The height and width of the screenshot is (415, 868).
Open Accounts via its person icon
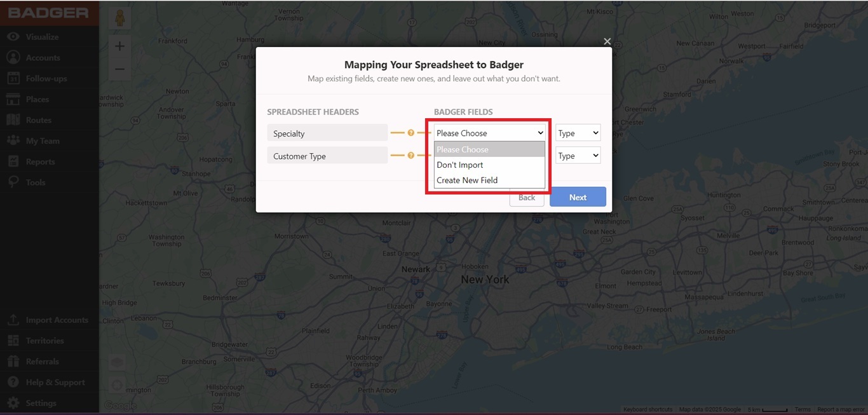point(13,58)
